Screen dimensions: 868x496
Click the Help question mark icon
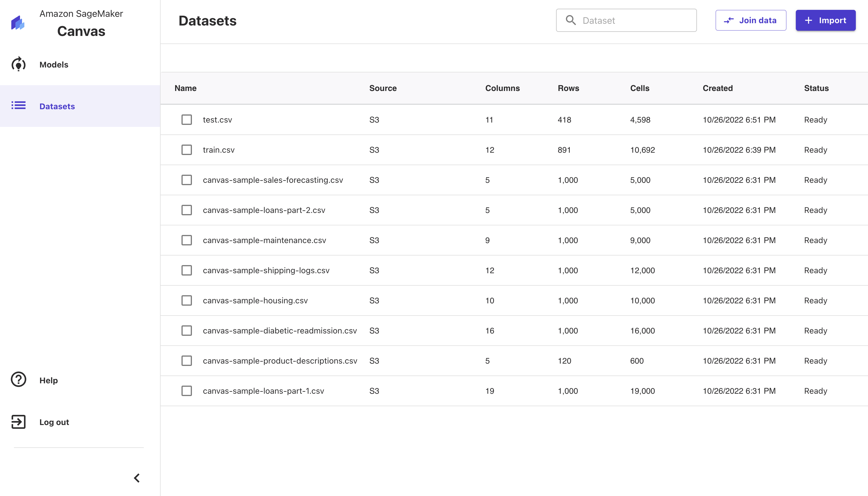18,380
